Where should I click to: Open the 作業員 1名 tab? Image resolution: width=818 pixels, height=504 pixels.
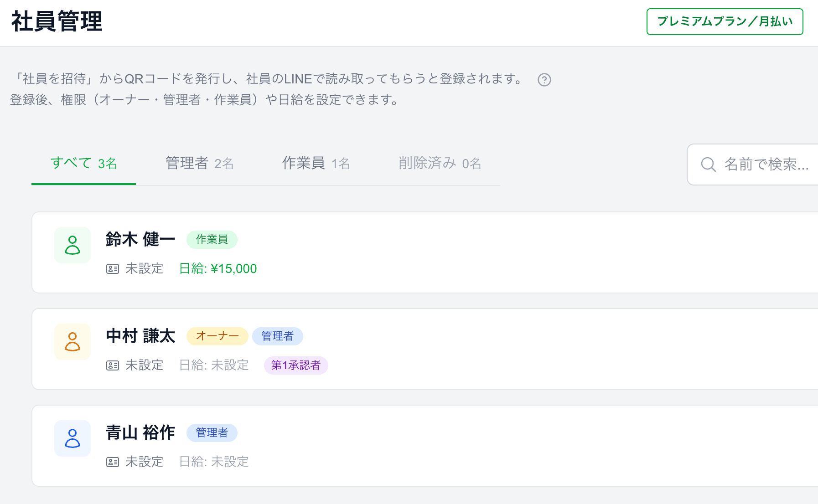(x=316, y=163)
